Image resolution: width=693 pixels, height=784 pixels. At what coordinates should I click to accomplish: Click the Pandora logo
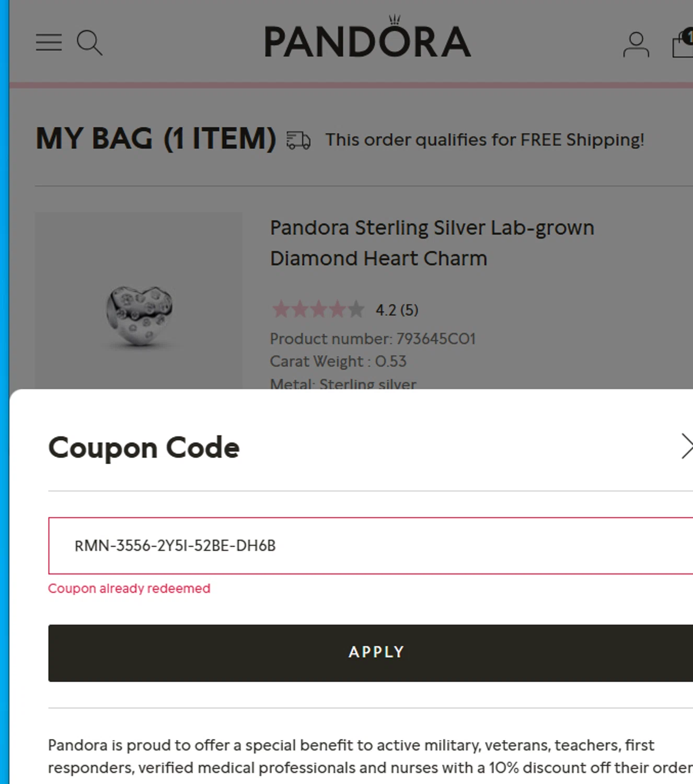[367, 39]
